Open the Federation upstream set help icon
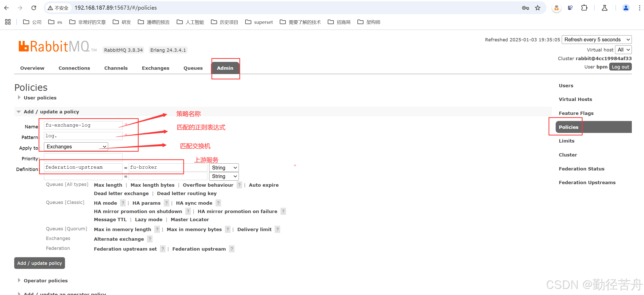The width and height of the screenshot is (644, 295). pos(162,249)
